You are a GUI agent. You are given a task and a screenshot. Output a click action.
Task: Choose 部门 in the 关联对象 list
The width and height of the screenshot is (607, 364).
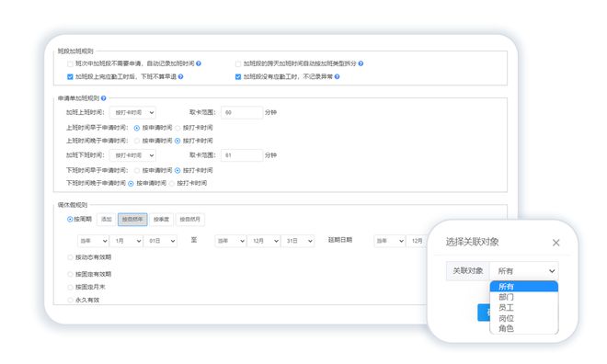tap(524, 297)
